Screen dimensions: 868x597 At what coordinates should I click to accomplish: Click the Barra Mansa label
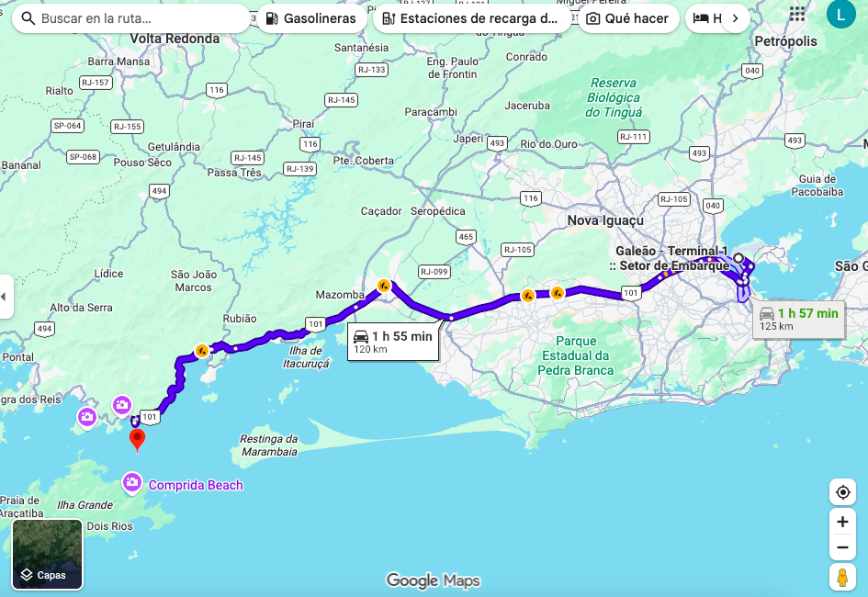(x=118, y=62)
